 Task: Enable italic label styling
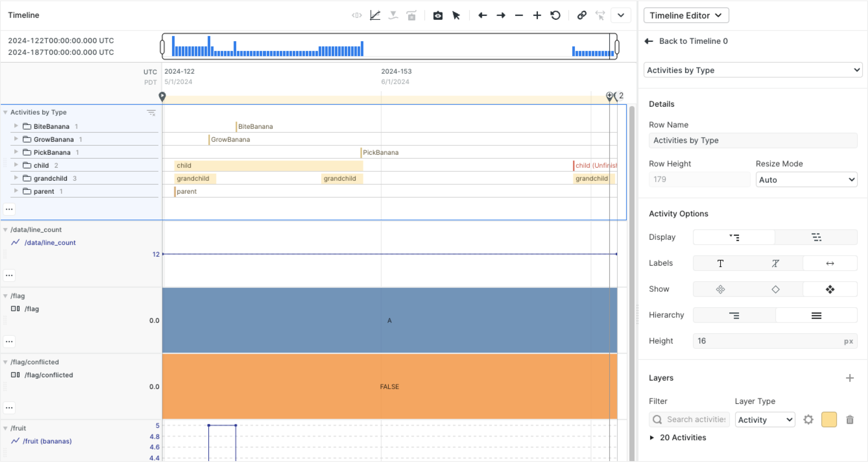coord(775,263)
